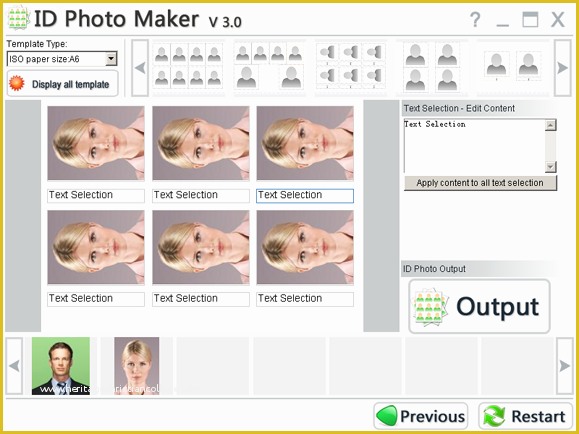This screenshot has width=579, height=434.
Task: Open the Template Type dropdown arrow
Action: pyautogui.click(x=111, y=59)
